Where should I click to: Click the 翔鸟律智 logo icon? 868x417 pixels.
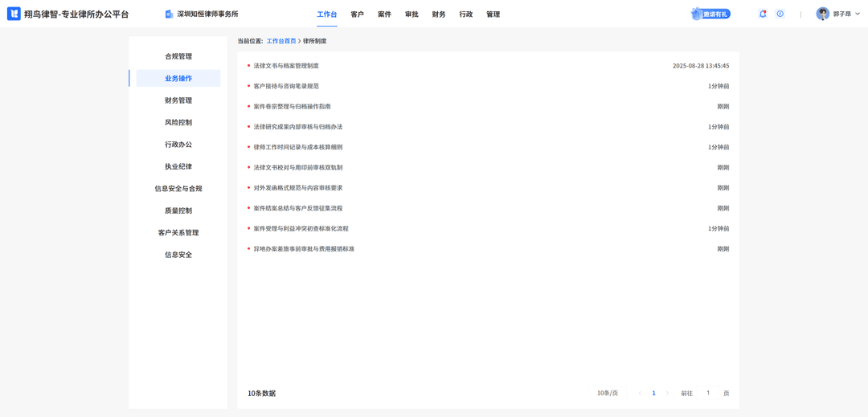pos(14,14)
